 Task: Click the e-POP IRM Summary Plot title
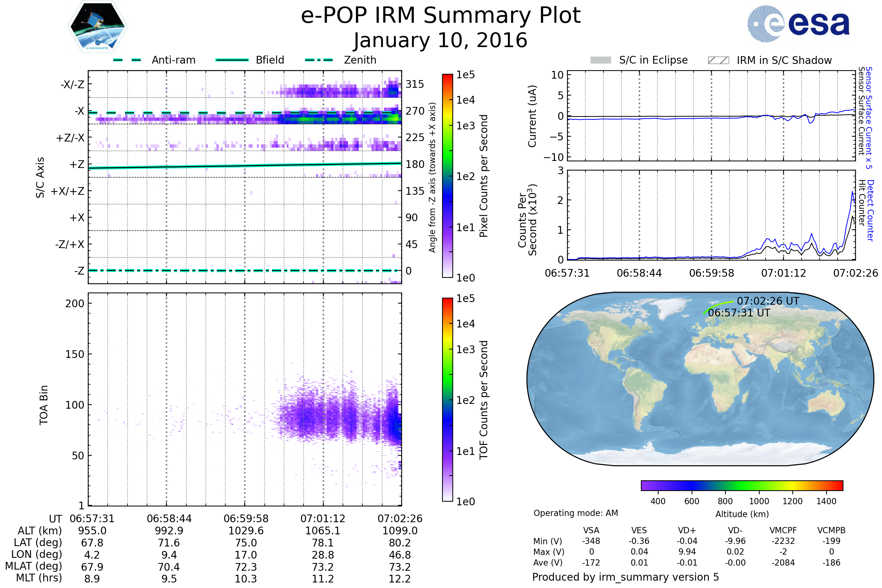pyautogui.click(x=441, y=16)
